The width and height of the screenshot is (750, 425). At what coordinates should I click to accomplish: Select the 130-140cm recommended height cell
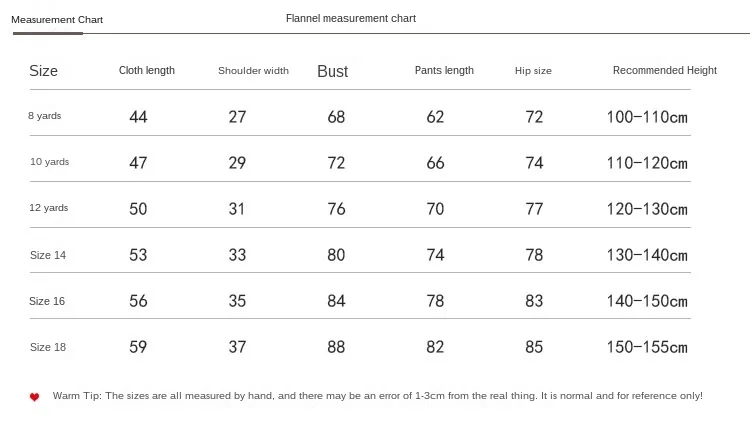[x=647, y=255]
